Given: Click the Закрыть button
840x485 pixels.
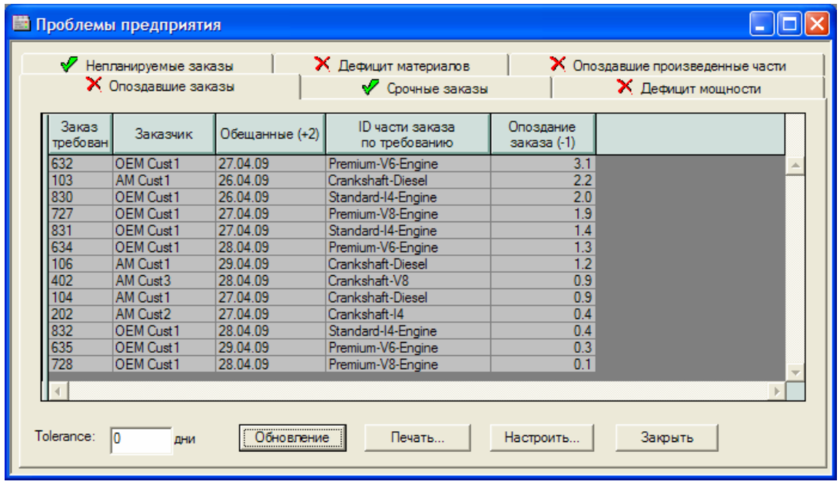Looking at the screenshot, I should 667,438.
